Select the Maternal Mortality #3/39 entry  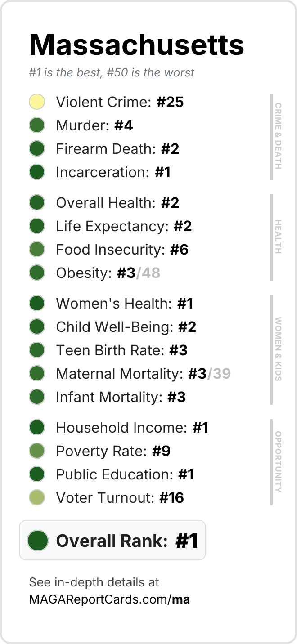(x=144, y=374)
